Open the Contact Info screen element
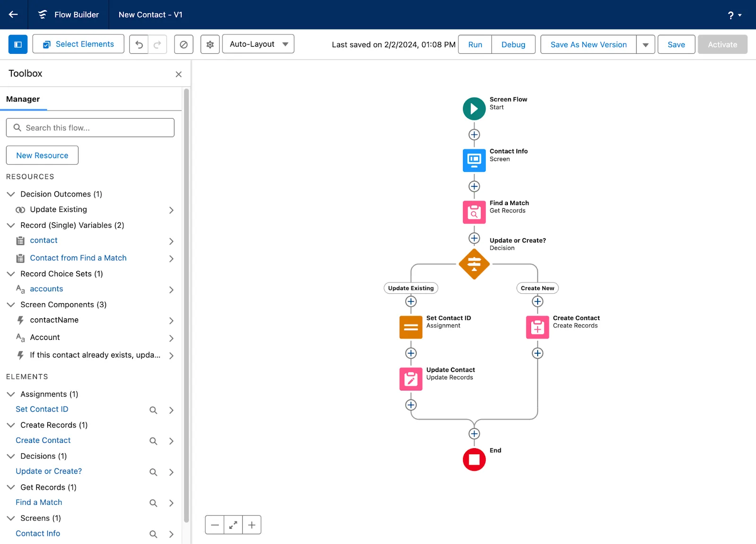The height and width of the screenshot is (544, 756). point(474,160)
